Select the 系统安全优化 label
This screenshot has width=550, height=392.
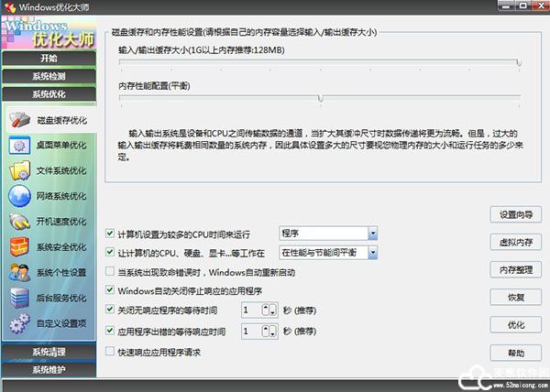[61, 247]
